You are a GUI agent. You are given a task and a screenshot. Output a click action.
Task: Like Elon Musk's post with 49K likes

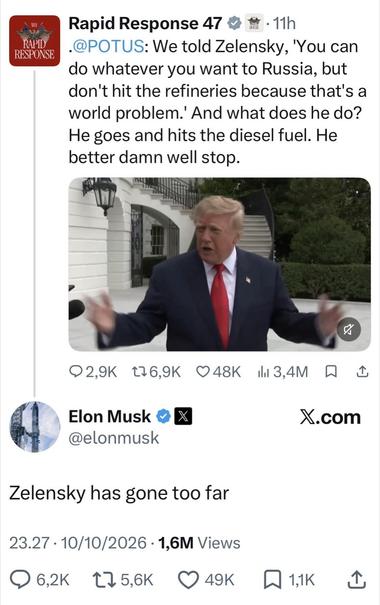(206, 580)
